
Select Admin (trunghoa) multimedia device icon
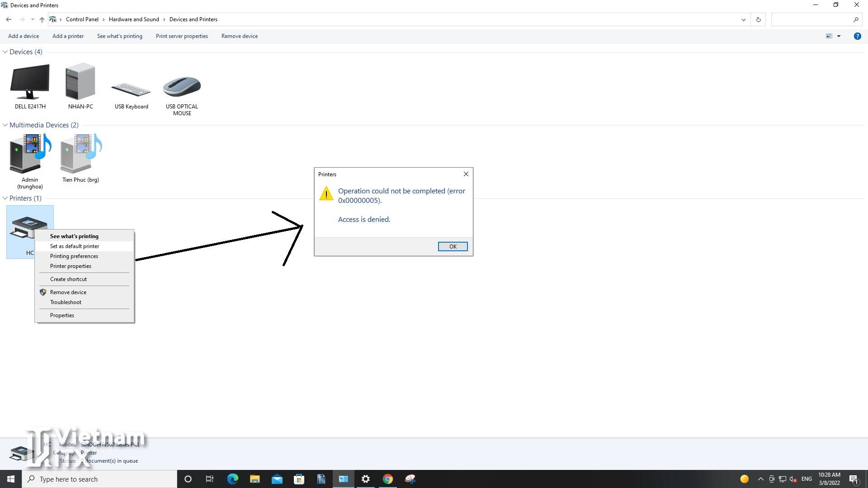point(30,155)
